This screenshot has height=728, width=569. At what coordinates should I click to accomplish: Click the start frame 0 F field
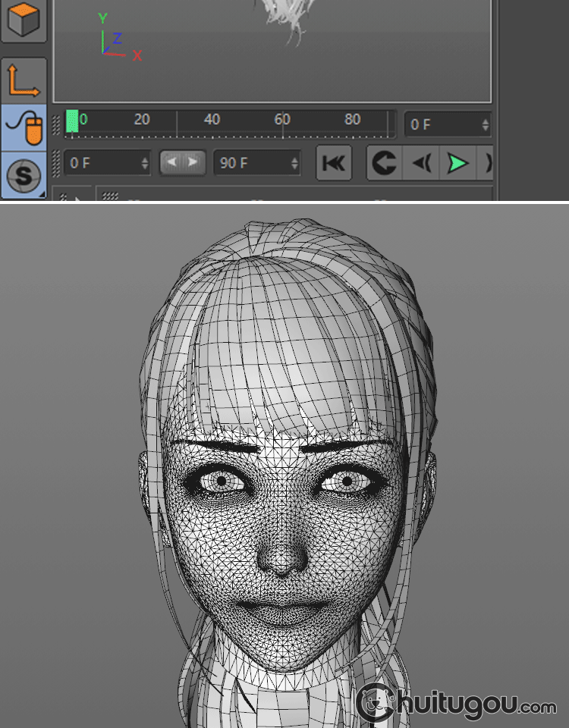pyautogui.click(x=107, y=162)
